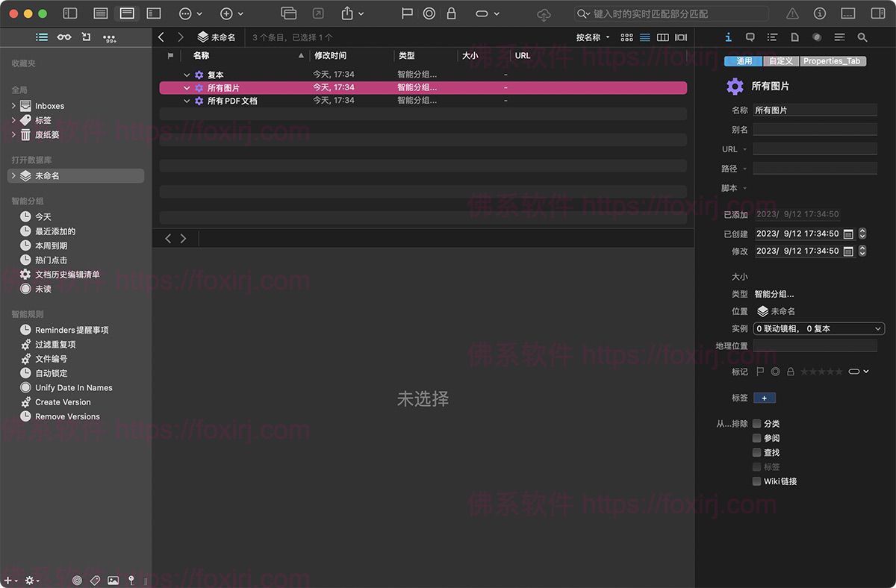The image size is (896, 588).
Task: Click the tag icon at the bottom bar
Action: point(94,581)
